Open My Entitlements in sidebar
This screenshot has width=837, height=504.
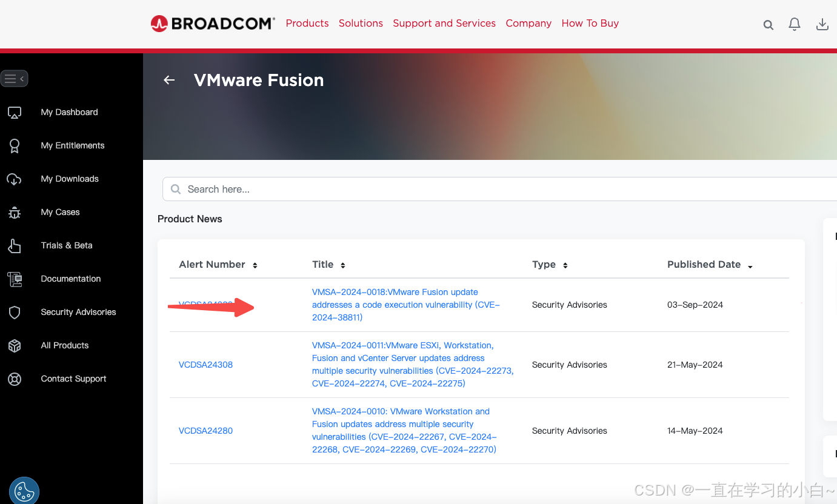tap(73, 145)
